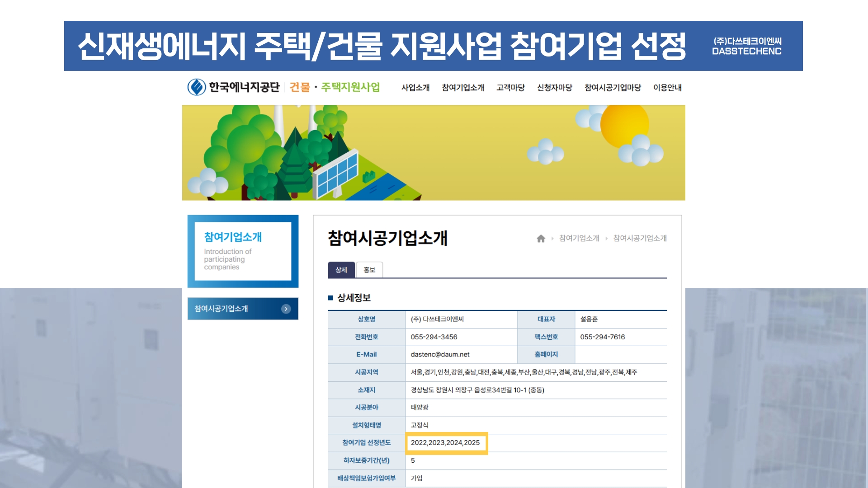Open the 사업소개 menu

[415, 87]
